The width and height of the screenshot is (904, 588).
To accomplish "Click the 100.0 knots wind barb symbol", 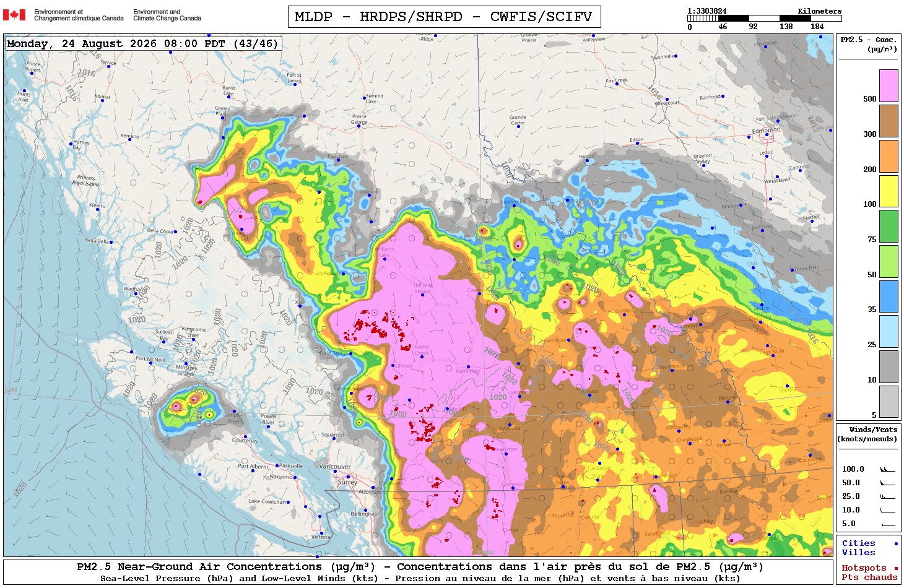I will tap(887, 469).
